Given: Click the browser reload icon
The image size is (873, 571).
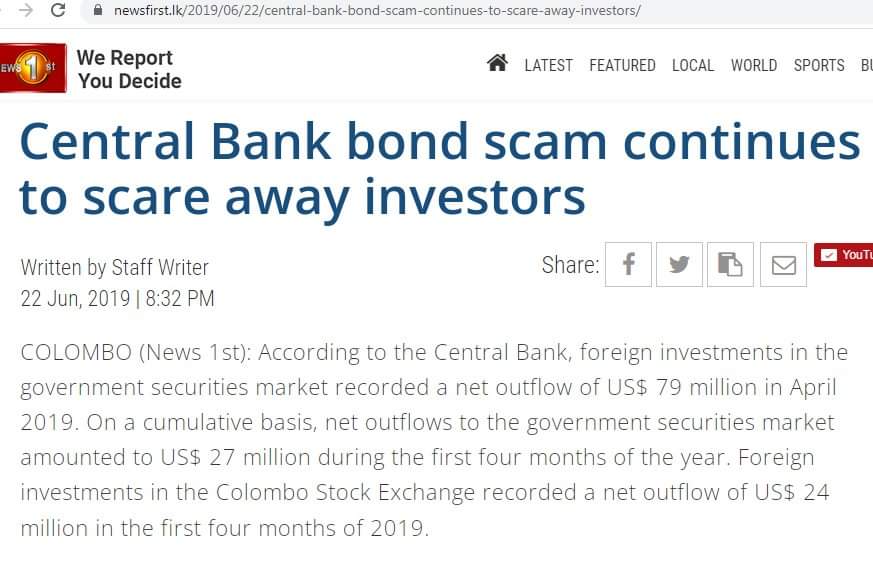Looking at the screenshot, I should 58,10.
